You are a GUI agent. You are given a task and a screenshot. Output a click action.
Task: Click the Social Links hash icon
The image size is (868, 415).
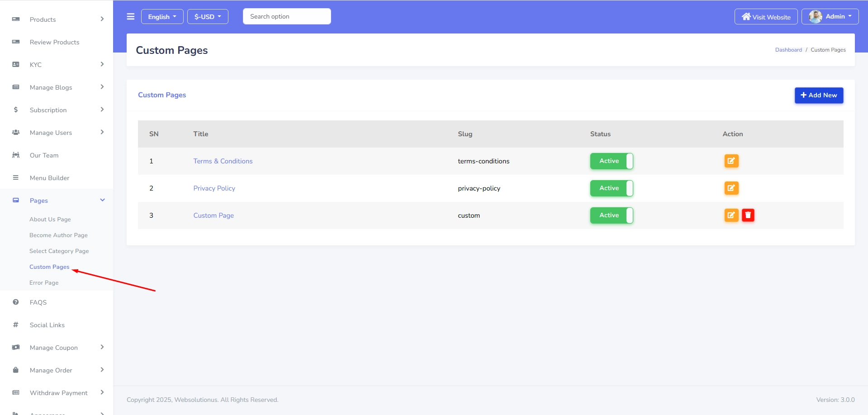click(16, 324)
